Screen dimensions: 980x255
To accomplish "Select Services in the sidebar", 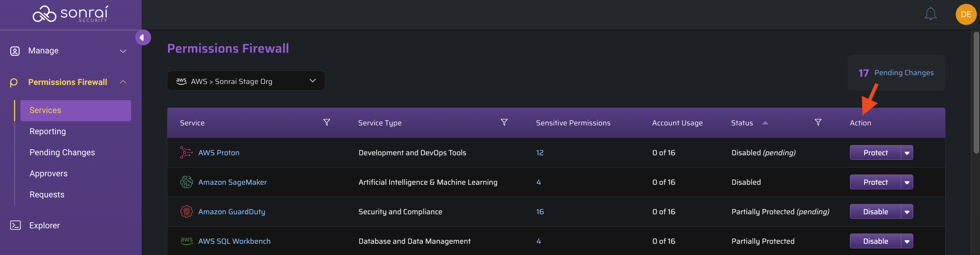I will [76, 111].
